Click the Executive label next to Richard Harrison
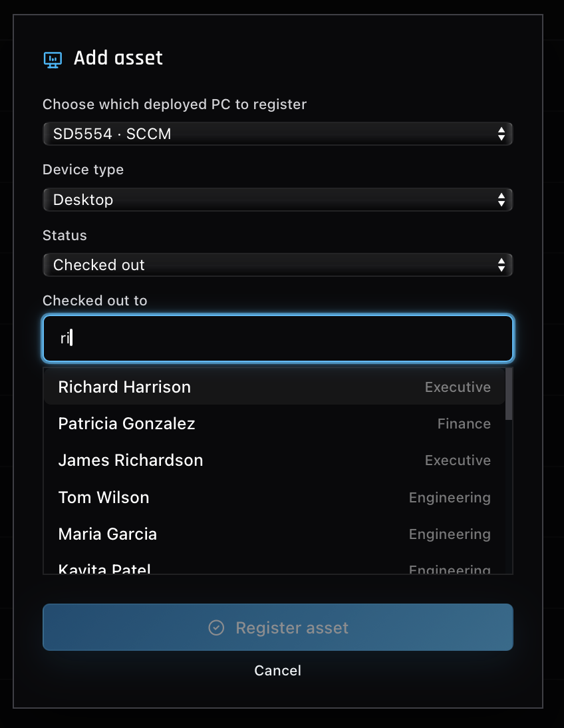The width and height of the screenshot is (564, 728). [x=458, y=387]
